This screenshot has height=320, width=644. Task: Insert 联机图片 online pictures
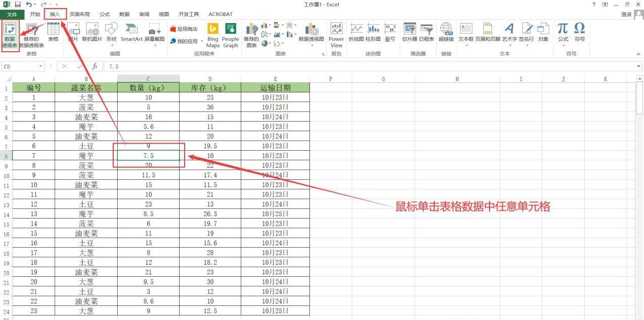point(92,33)
